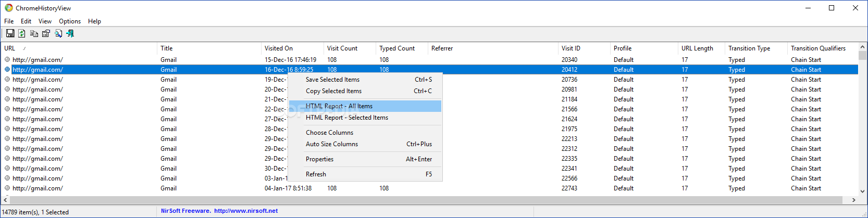Click the vertical scrollbar up arrow
Viewport: 868px width, 218px height.
tap(863, 47)
